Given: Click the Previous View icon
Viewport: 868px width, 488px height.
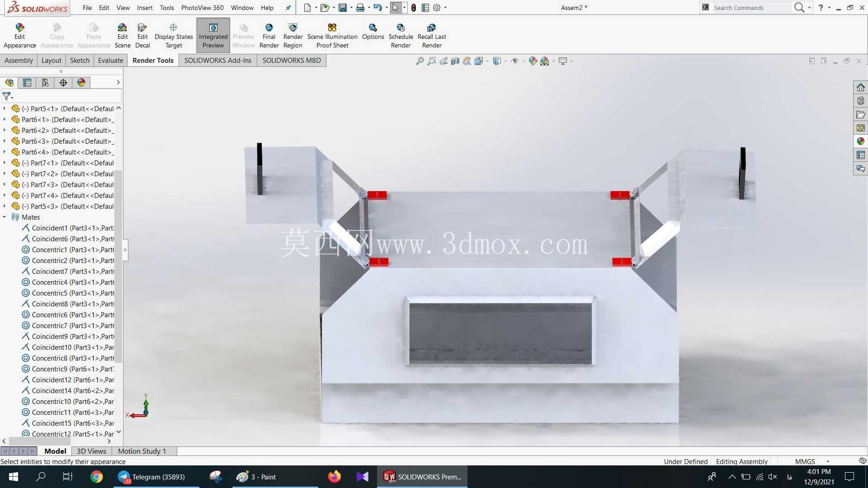Looking at the screenshot, I should [x=443, y=61].
